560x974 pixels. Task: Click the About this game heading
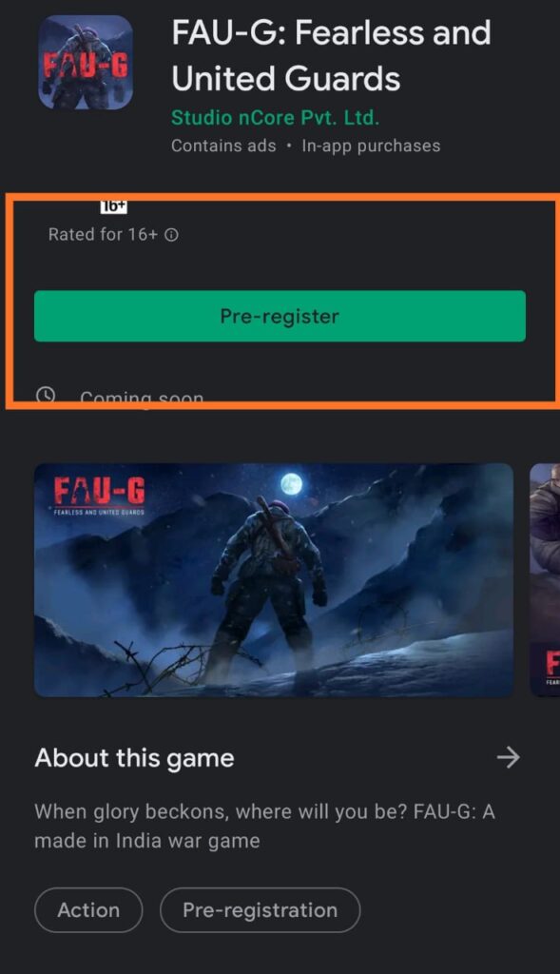point(135,758)
